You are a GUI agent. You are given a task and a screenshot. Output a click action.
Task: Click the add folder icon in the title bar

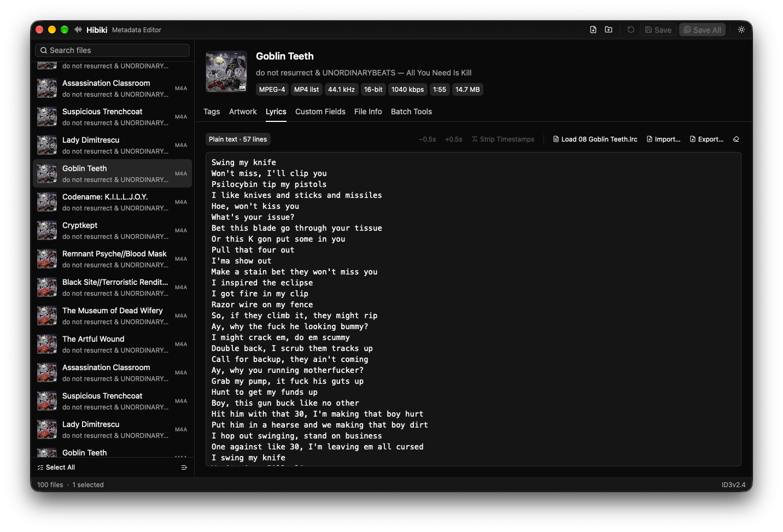click(609, 30)
